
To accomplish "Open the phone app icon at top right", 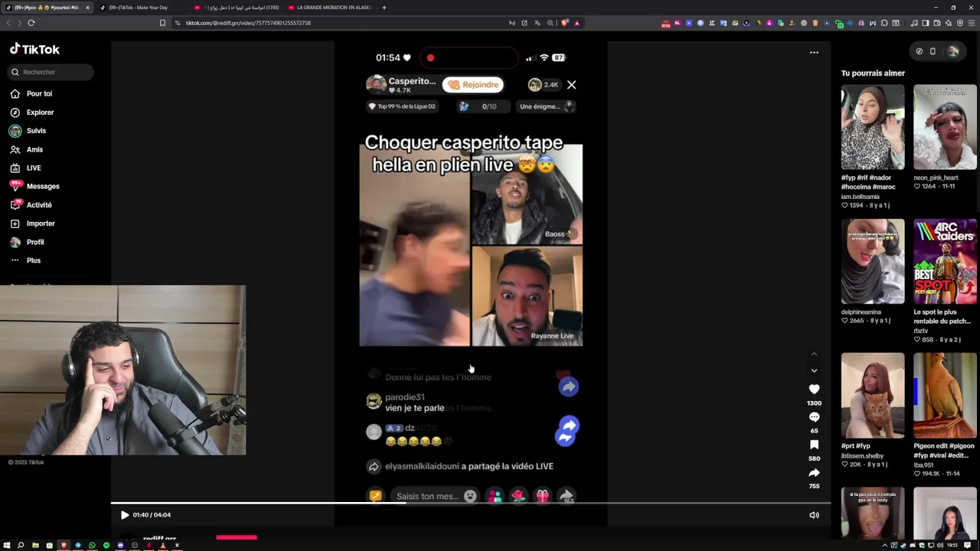I will (x=933, y=51).
